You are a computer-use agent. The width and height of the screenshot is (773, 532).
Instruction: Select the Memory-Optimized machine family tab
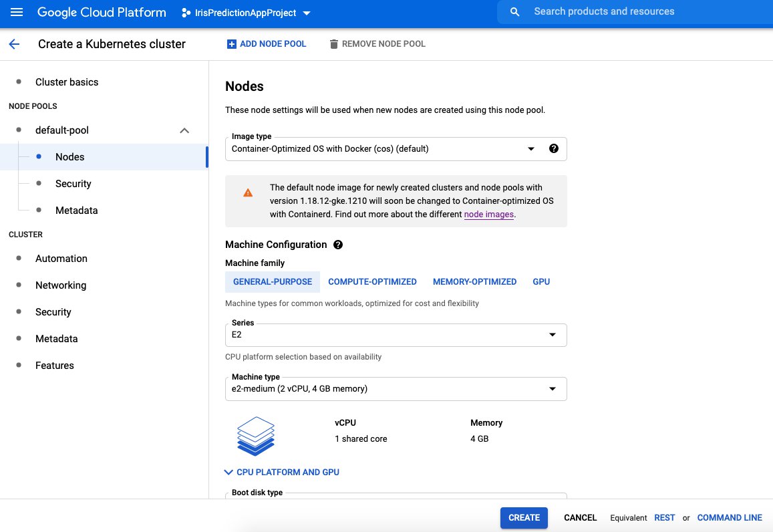[474, 282]
